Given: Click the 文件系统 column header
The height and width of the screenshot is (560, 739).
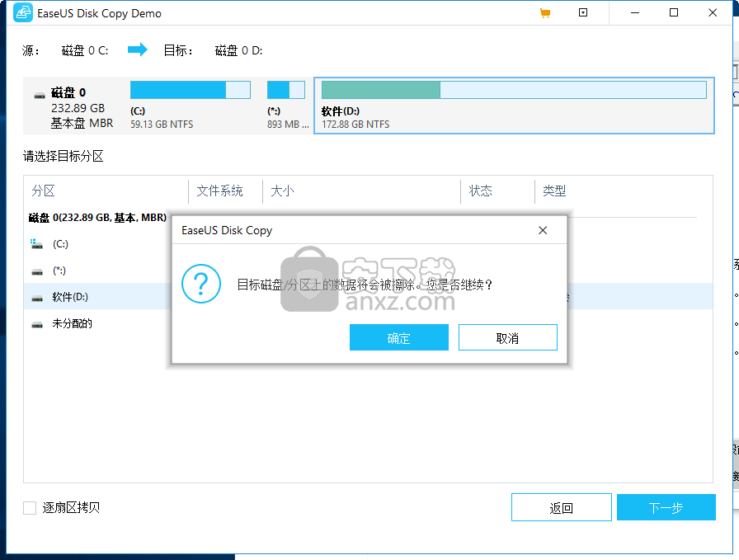Looking at the screenshot, I should pos(219,191).
